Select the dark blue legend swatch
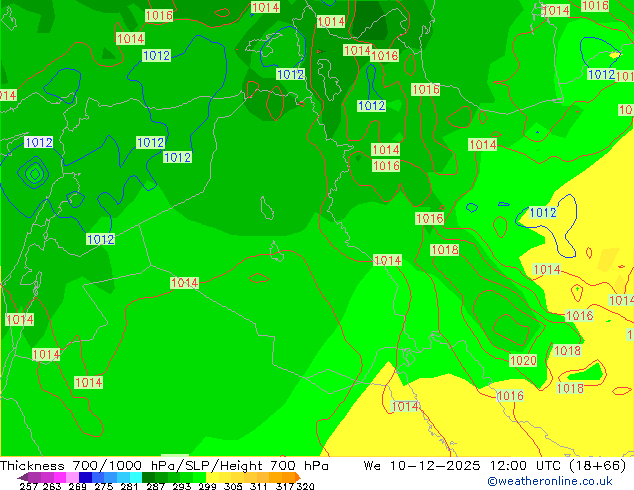The height and width of the screenshot is (490, 634). tap(85, 477)
